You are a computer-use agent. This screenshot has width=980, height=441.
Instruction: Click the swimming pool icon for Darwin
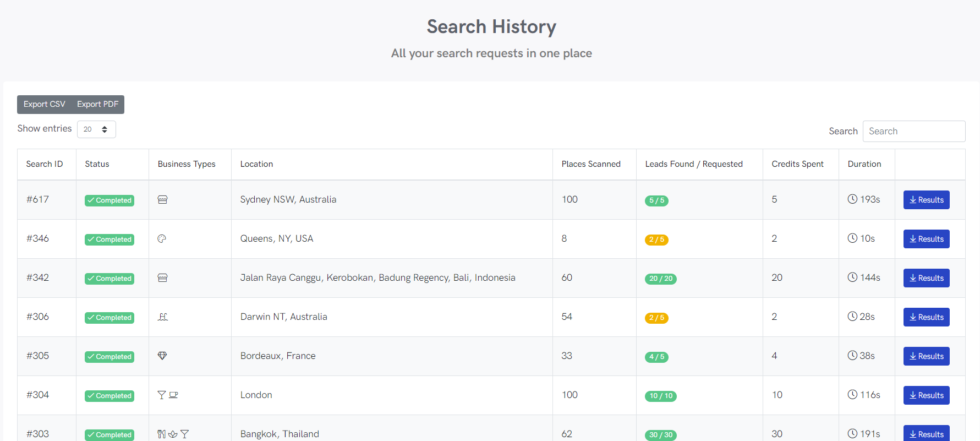click(163, 317)
